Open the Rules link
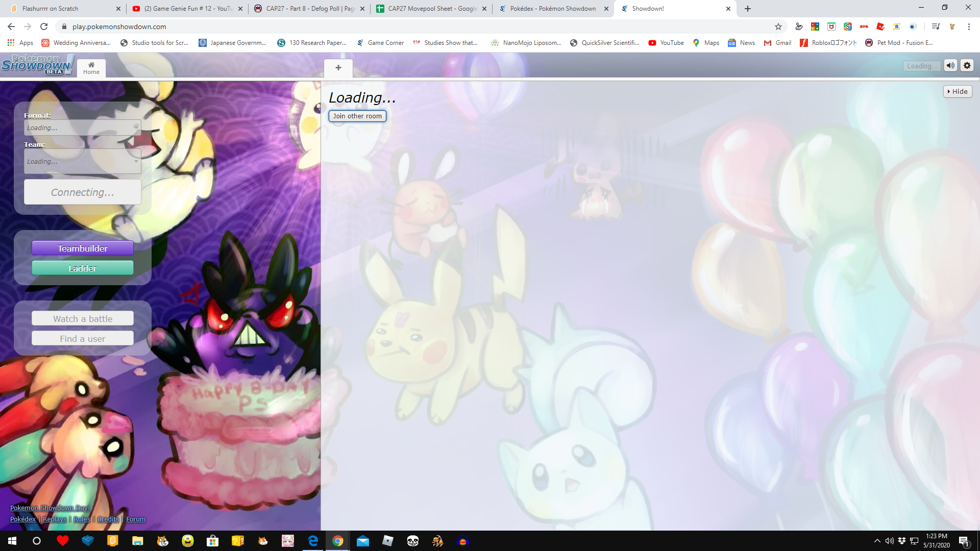Screen dimensions: 980x551 click(82, 519)
